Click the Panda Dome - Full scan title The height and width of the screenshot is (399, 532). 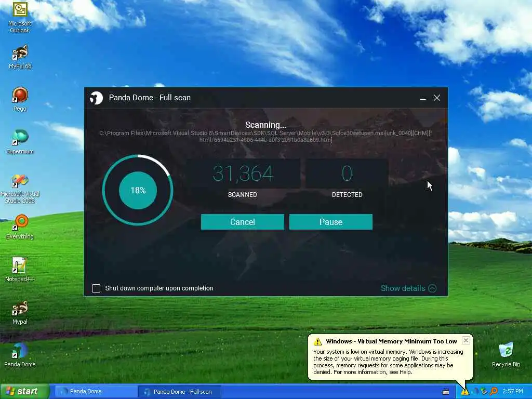150,98
